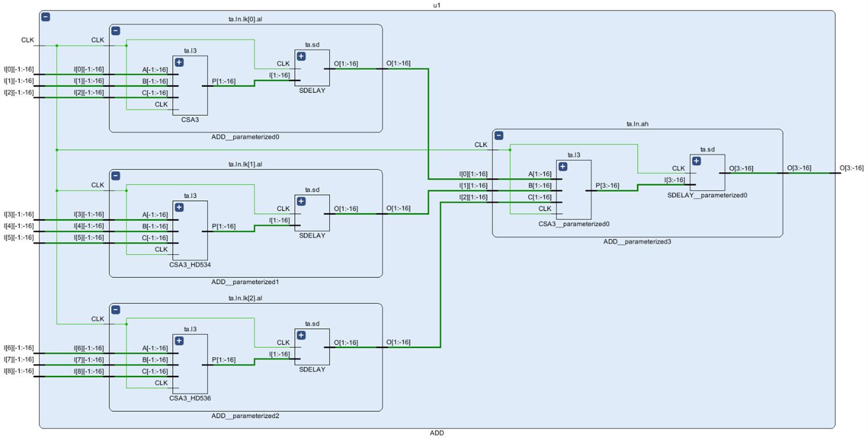Select the ta.ln.lk[0].al instance label

(x=246, y=19)
